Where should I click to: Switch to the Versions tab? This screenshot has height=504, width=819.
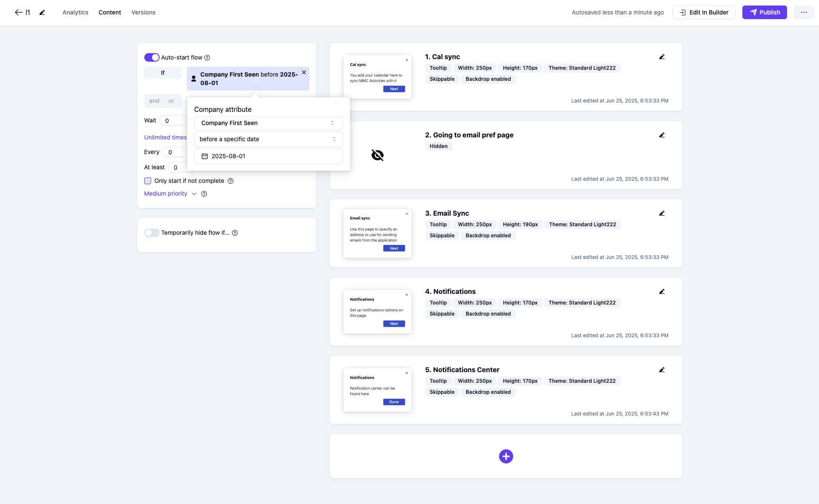pyautogui.click(x=143, y=12)
